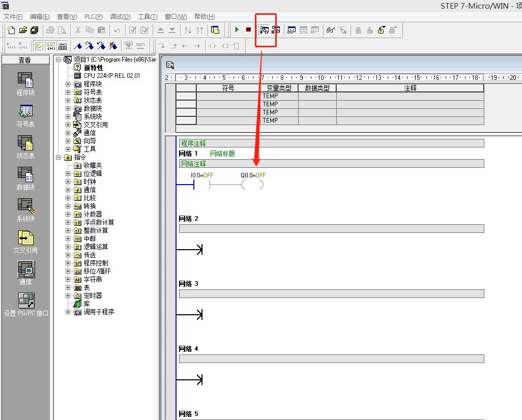Open the 调试(D) menu
Viewport: 522px width, 420px height.
[120, 17]
